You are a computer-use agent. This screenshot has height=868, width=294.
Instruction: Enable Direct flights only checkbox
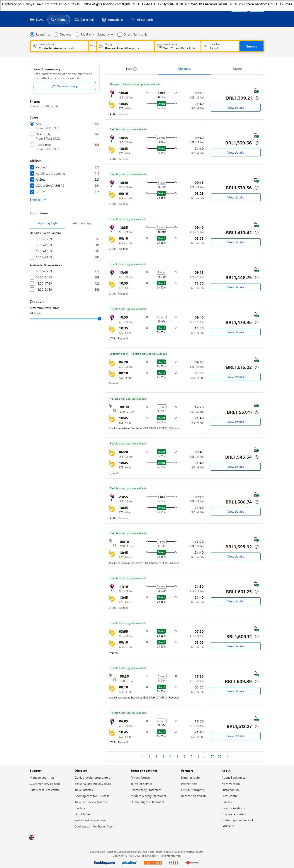[119, 34]
